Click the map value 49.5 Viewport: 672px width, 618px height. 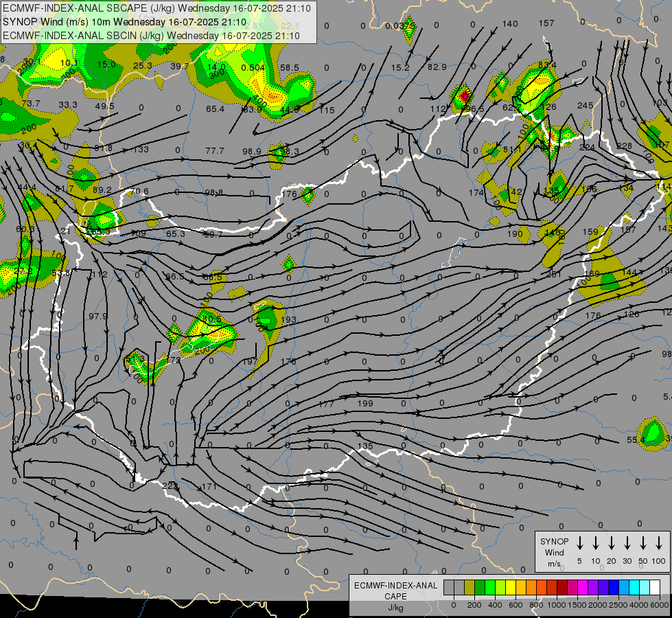(x=105, y=106)
